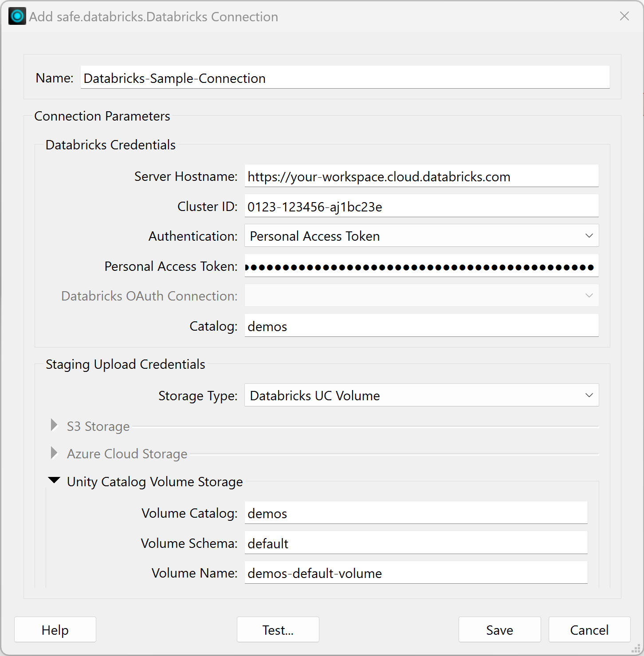The image size is (644, 656).
Task: Click the Catalog input field
Action: coord(421,326)
